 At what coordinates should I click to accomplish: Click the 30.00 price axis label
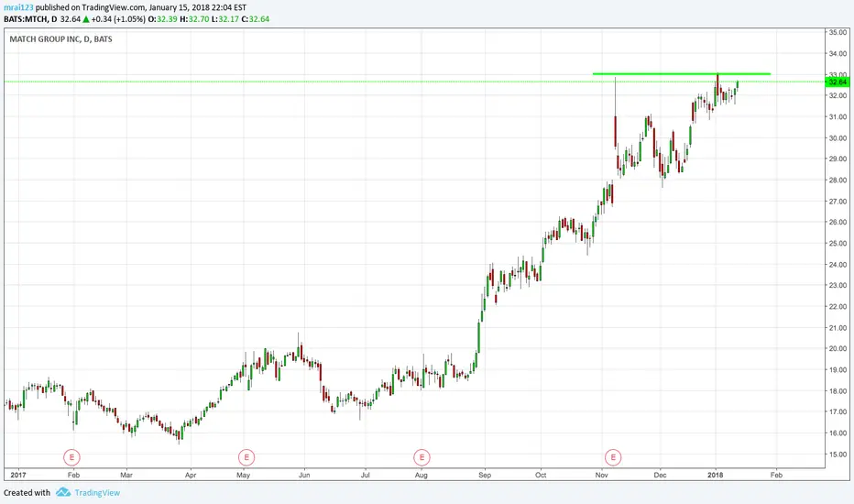838,138
